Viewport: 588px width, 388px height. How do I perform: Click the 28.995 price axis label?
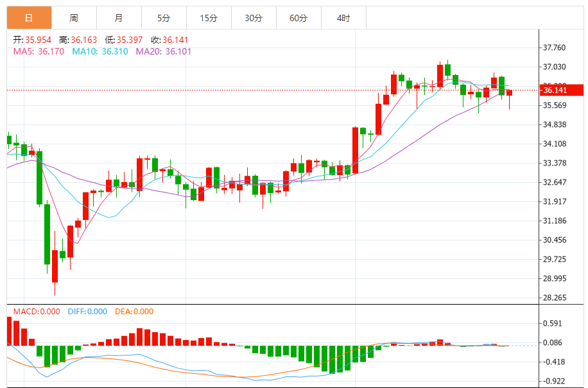pyautogui.click(x=555, y=278)
